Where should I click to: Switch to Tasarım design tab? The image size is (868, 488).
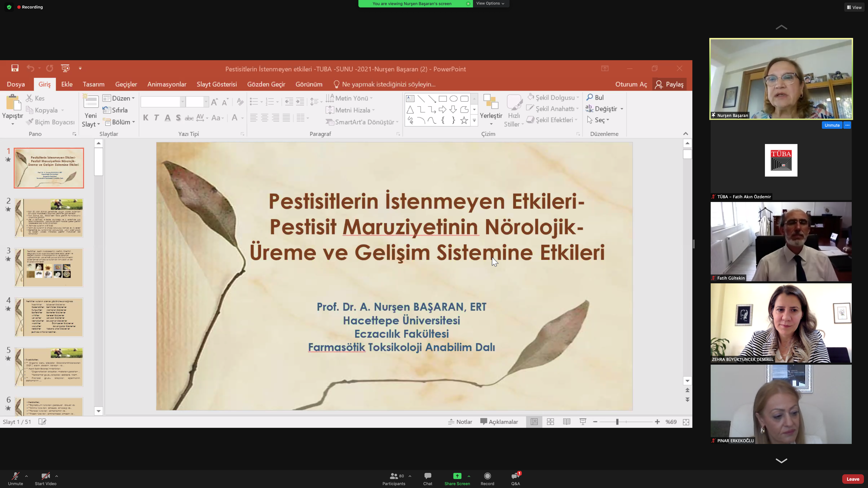coord(94,84)
